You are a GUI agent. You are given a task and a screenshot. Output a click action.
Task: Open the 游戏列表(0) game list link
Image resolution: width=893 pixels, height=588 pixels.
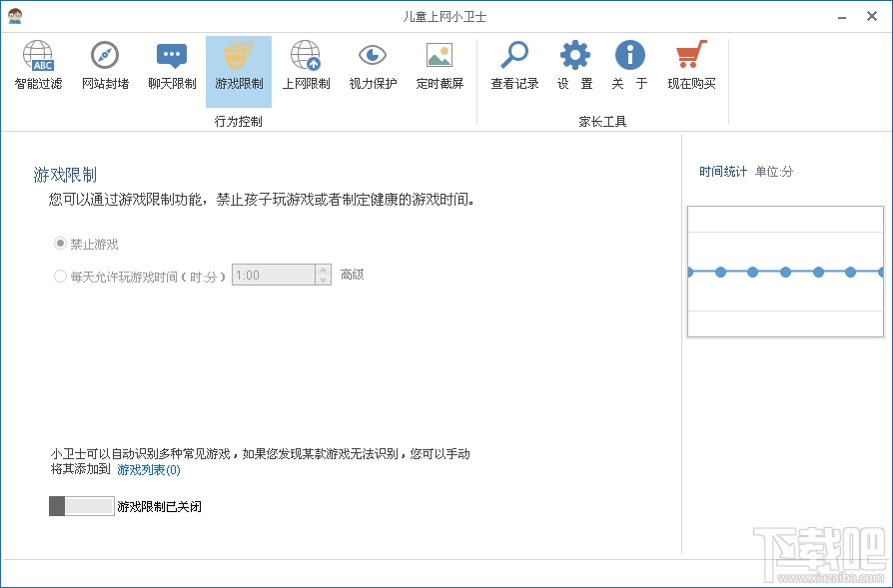coord(146,469)
